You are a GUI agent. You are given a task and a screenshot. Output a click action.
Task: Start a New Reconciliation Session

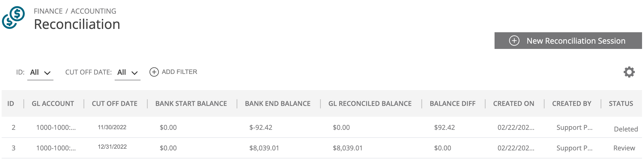[568, 41]
